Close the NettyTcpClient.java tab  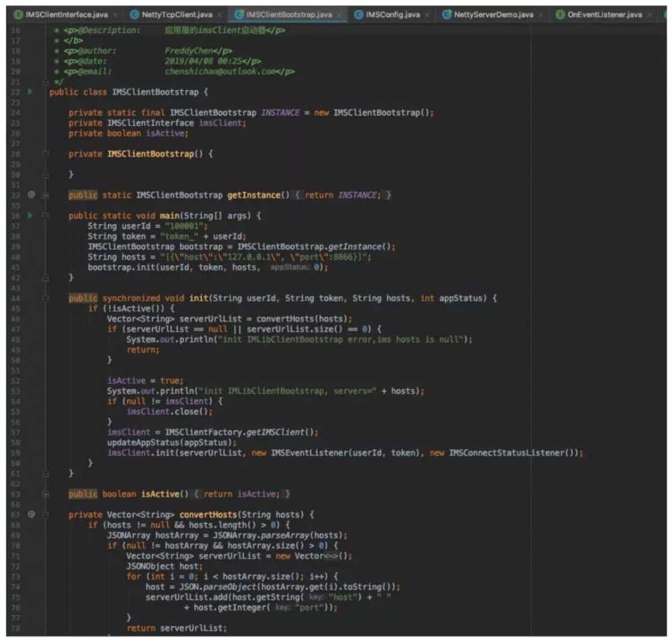[220, 15]
